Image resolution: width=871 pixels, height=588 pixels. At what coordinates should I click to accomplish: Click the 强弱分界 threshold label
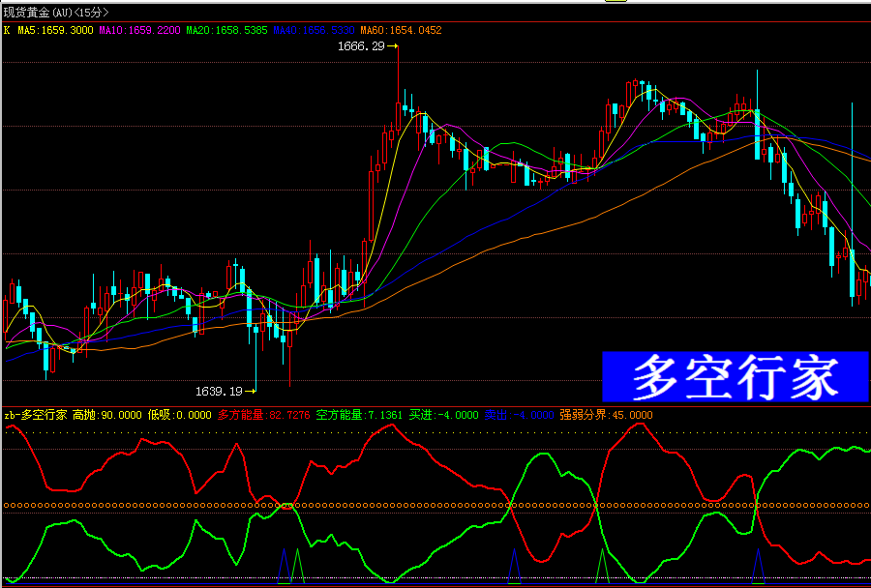tap(606, 415)
